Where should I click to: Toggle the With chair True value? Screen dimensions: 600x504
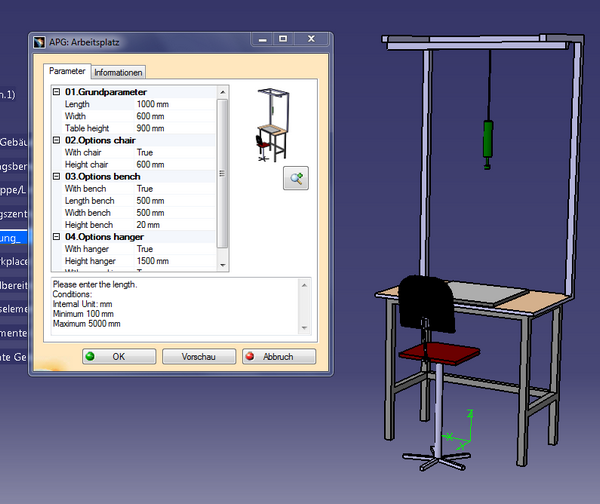[145, 152]
